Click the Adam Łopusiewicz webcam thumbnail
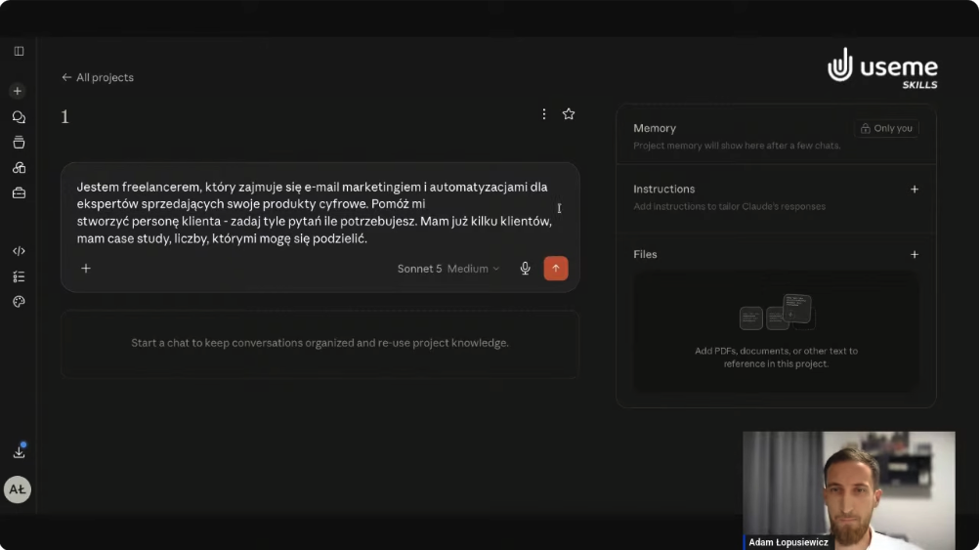This screenshot has height=550, width=980. pyautogui.click(x=849, y=490)
